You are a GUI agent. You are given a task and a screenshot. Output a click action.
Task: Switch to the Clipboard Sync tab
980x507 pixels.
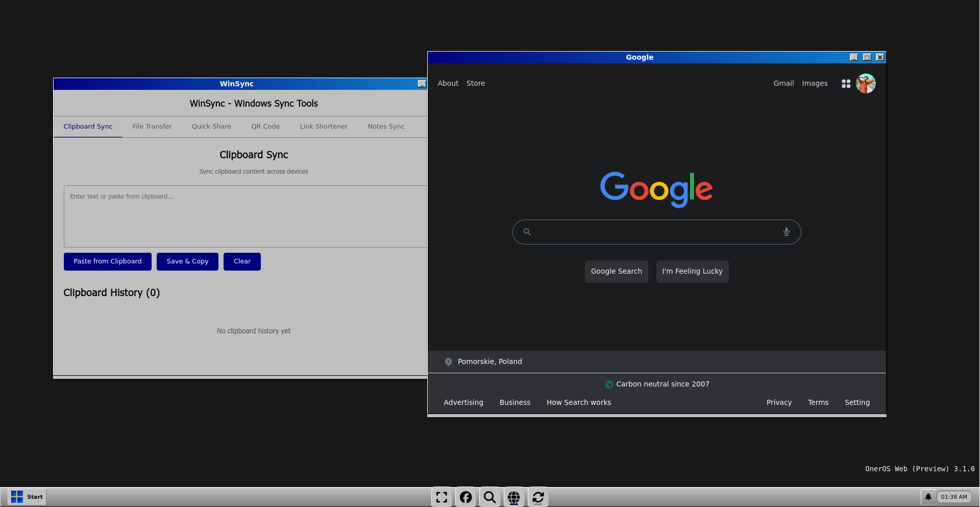88,127
